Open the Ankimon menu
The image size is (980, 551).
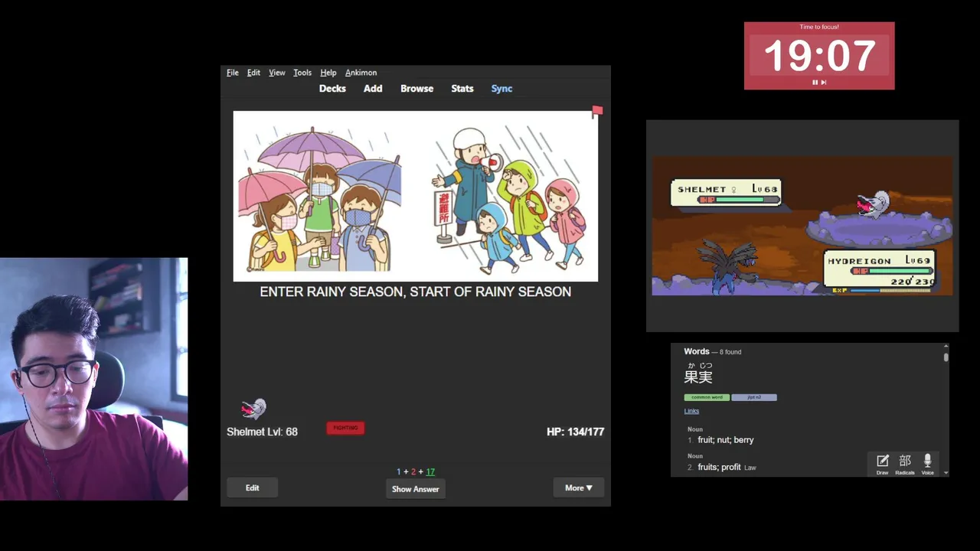coord(361,73)
